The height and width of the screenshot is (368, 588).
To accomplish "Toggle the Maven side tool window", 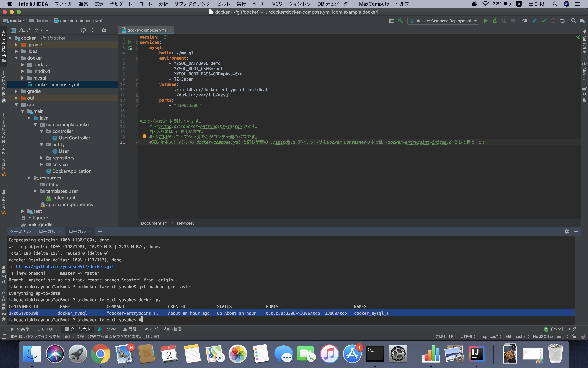I will (584, 71).
